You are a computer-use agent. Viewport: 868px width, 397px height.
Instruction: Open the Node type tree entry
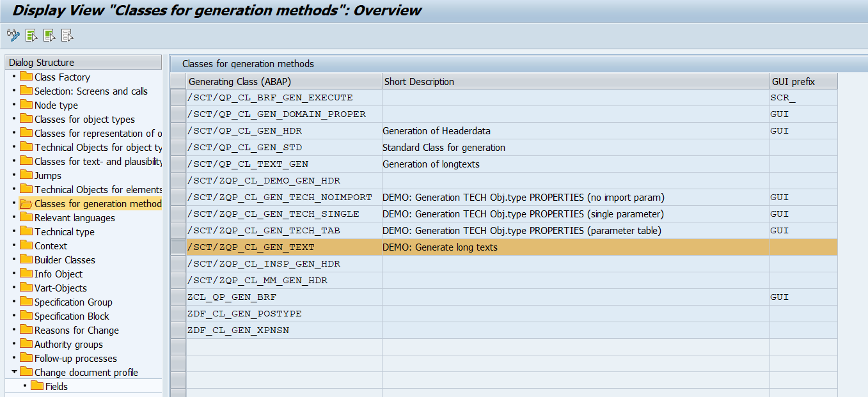pyautogui.click(x=56, y=105)
